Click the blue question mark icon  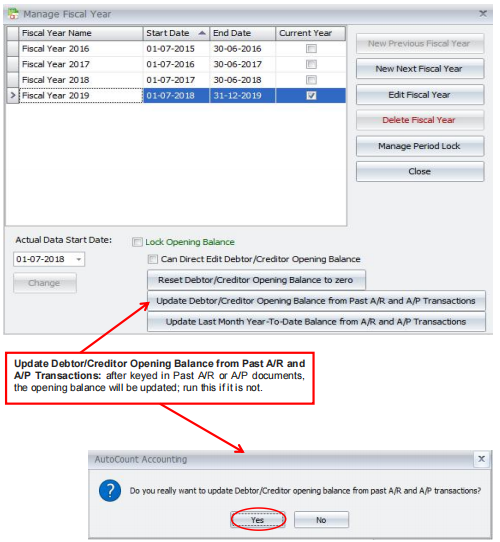coord(110,490)
